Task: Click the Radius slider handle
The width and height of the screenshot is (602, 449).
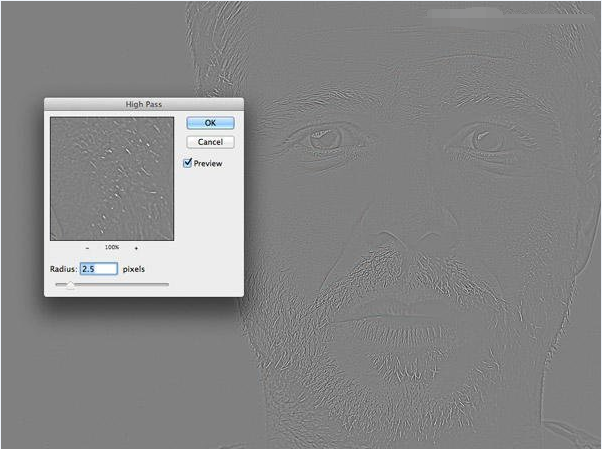Action: coord(70,285)
